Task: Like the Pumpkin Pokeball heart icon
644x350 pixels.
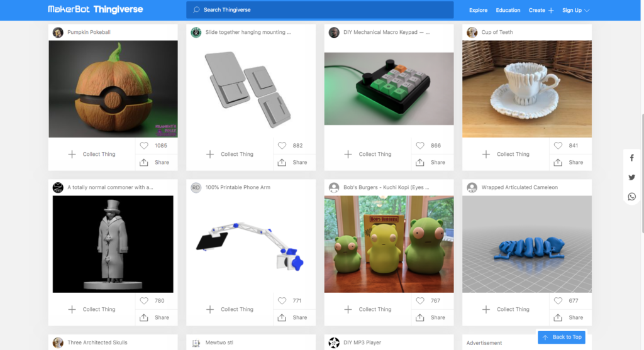Action: click(x=144, y=146)
